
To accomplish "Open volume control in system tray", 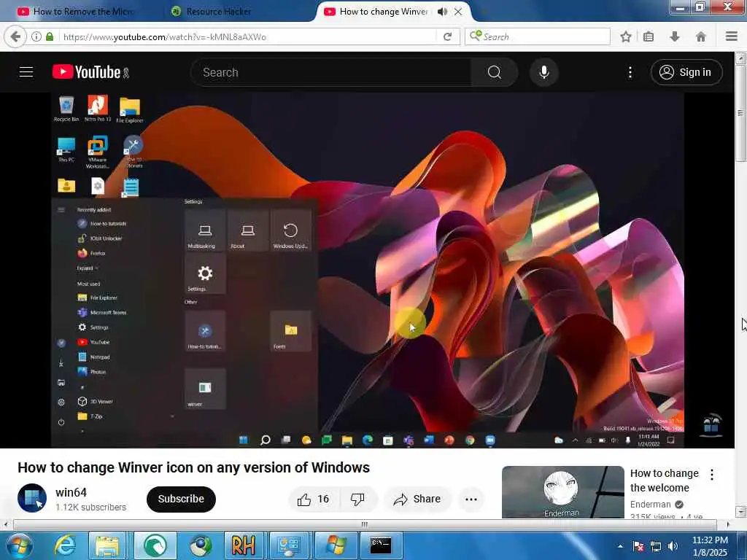I will [x=673, y=546].
